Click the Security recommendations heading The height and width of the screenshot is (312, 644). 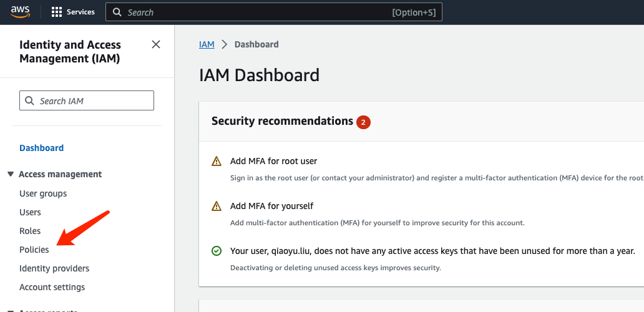tap(282, 121)
